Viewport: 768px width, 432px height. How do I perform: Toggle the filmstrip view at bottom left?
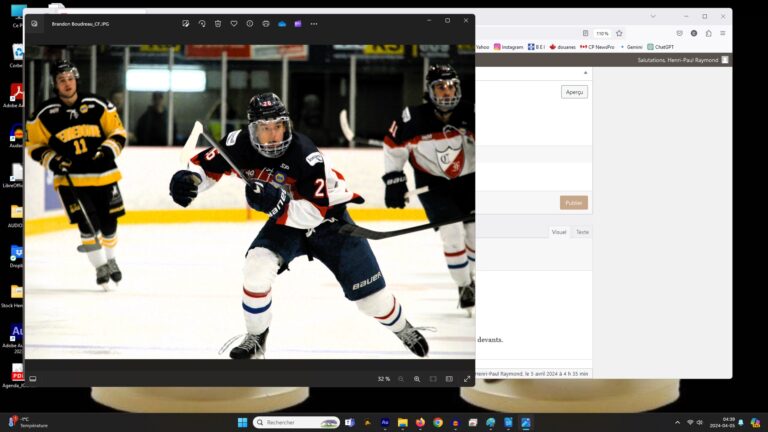(33, 379)
